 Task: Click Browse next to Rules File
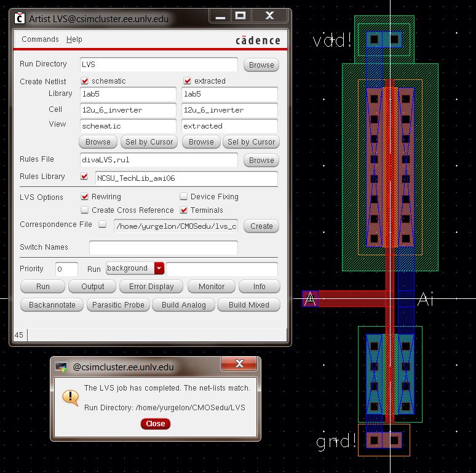click(261, 160)
